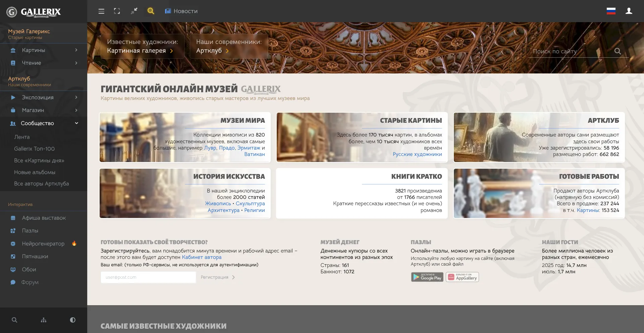Open the Русские художники link
This screenshot has width=644, height=333.
(x=417, y=154)
